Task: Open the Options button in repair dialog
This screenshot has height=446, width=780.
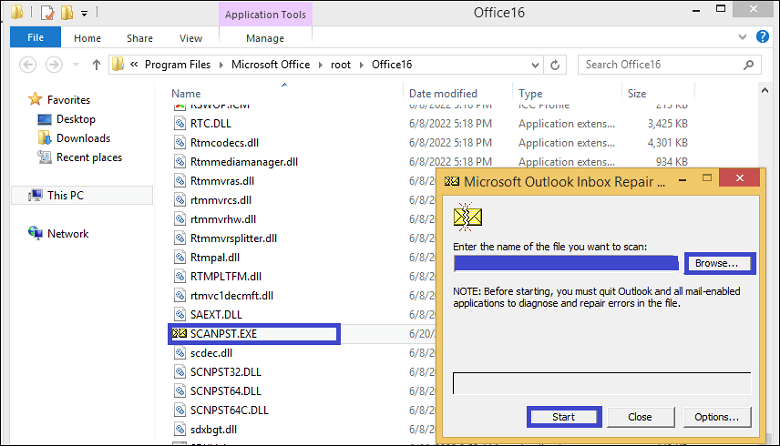Action: [x=716, y=417]
